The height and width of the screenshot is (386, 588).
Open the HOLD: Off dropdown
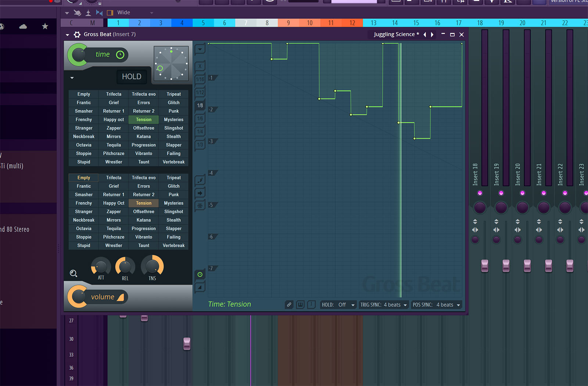(x=338, y=305)
